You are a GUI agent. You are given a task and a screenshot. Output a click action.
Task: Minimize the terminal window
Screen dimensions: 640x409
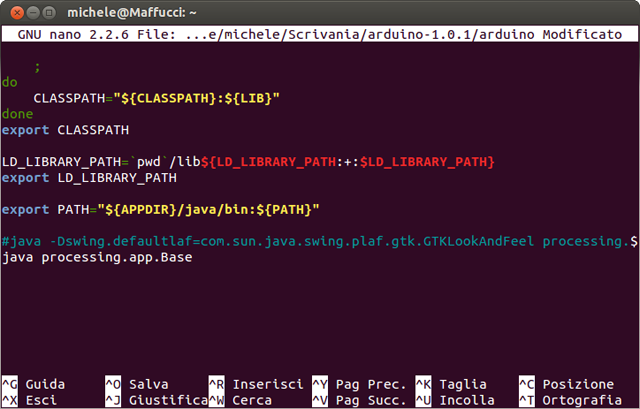(x=33, y=12)
